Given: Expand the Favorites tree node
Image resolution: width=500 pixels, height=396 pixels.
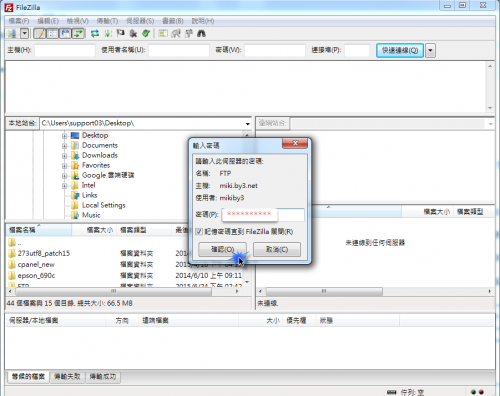Looking at the screenshot, I should [65, 166].
